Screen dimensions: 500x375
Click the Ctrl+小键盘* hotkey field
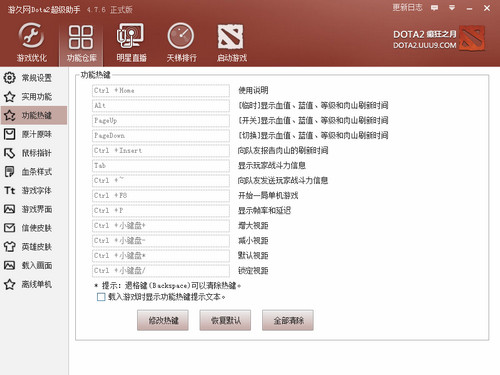161,256
